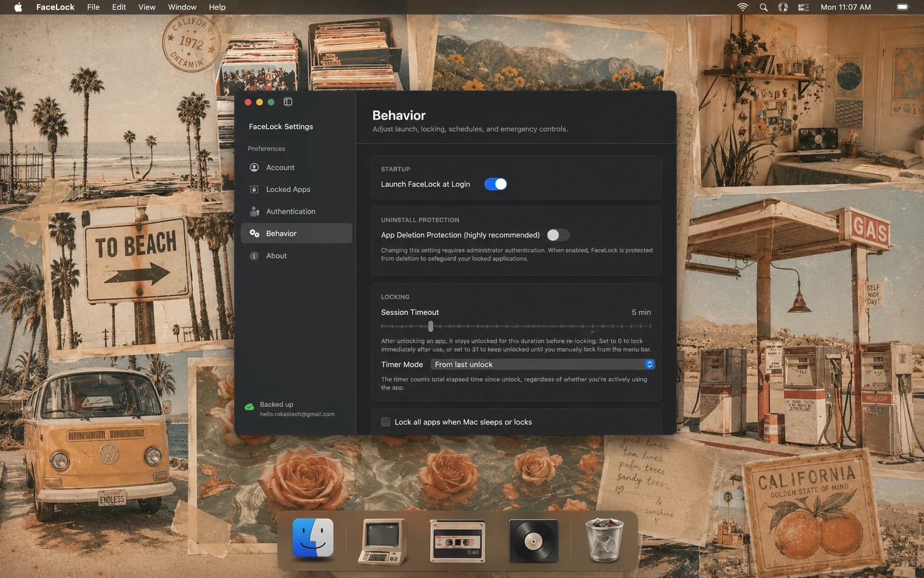
Task: Click the STARTUP section header
Action: pyautogui.click(x=396, y=169)
